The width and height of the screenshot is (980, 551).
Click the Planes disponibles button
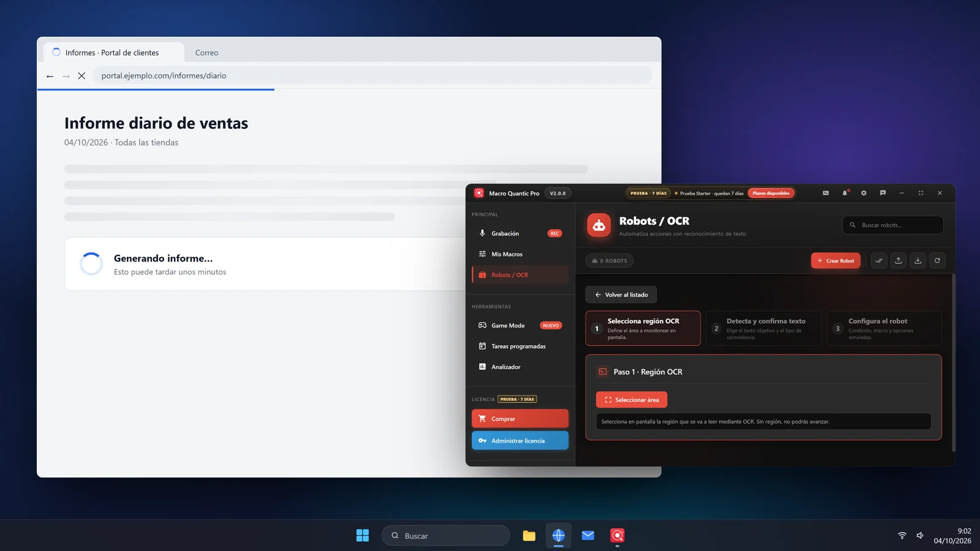(x=771, y=193)
